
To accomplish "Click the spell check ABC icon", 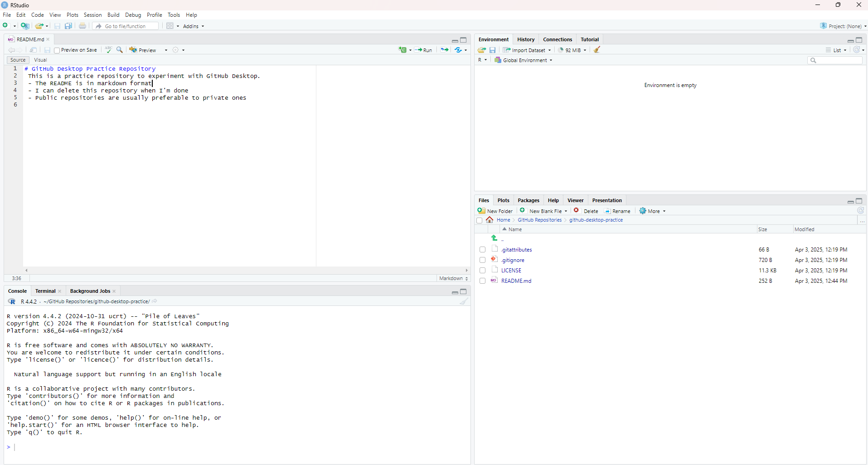I will click(108, 50).
